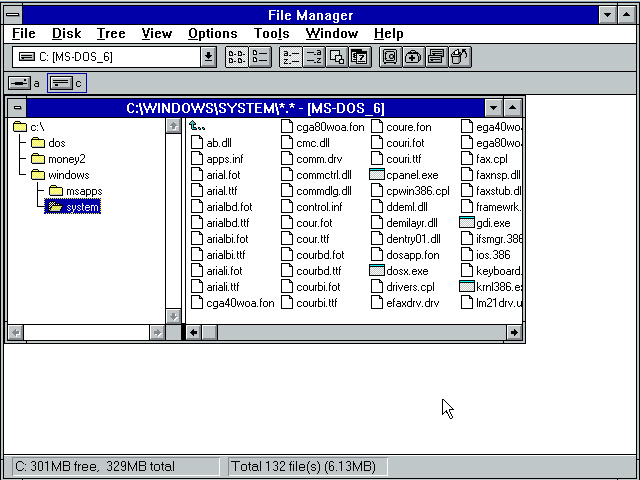Select the dosx.exe program file
The width and height of the screenshot is (640, 480).
(x=399, y=271)
